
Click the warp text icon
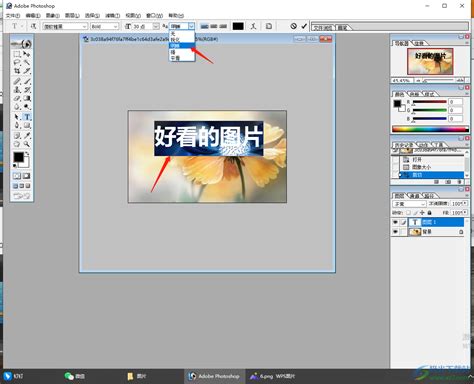(x=253, y=26)
